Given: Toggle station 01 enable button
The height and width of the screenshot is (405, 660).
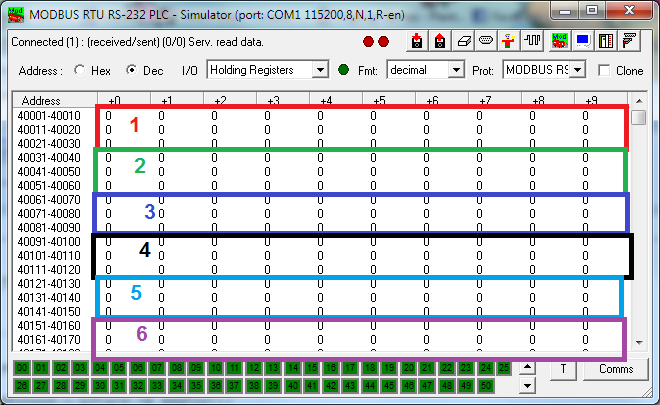Looking at the screenshot, I should (x=41, y=368).
